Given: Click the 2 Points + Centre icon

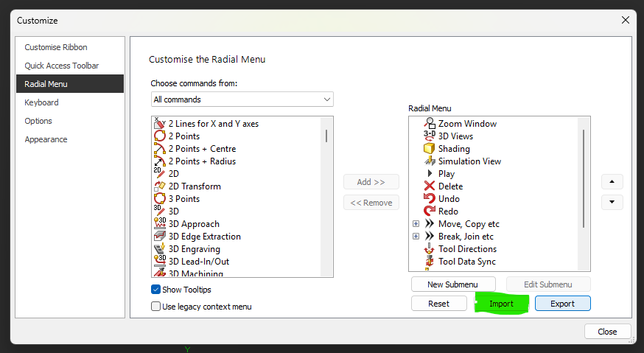Looking at the screenshot, I should 160,149.
